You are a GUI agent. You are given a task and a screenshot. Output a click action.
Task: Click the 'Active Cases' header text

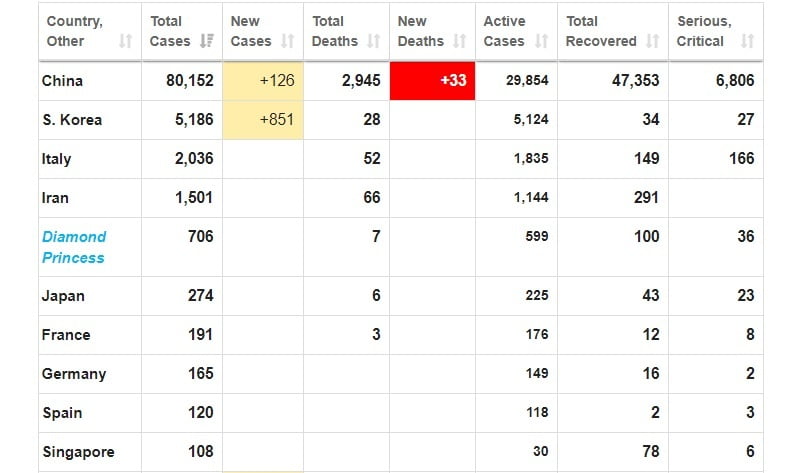pyautogui.click(x=504, y=31)
